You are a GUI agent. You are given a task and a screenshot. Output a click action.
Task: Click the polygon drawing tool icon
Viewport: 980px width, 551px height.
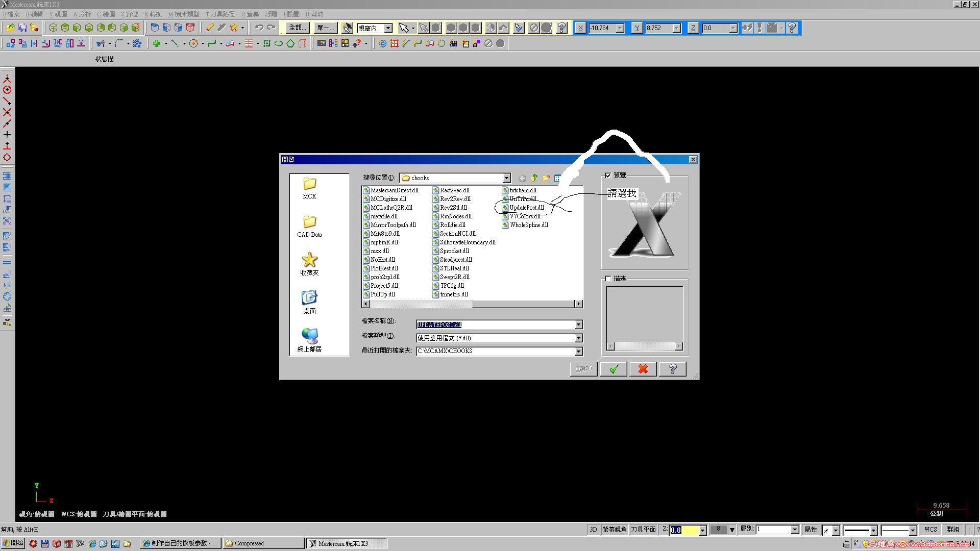(290, 44)
